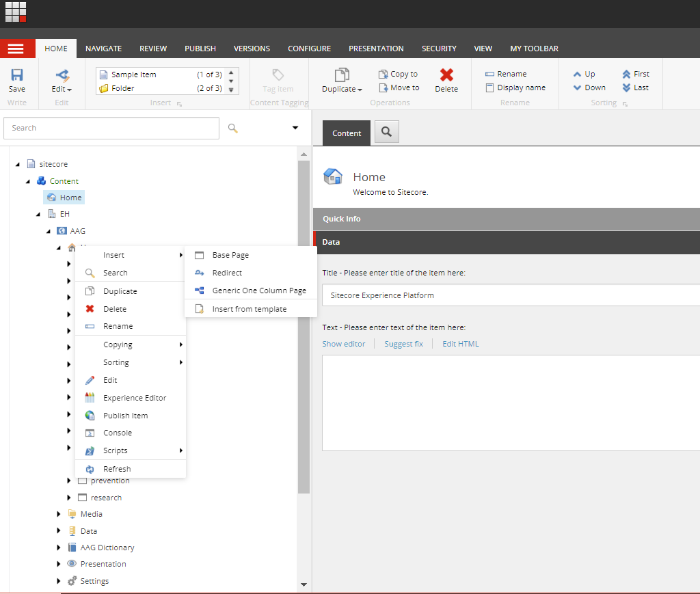Switch to the PUBLISH ribbon tab
The image size is (700, 594).
(200, 49)
